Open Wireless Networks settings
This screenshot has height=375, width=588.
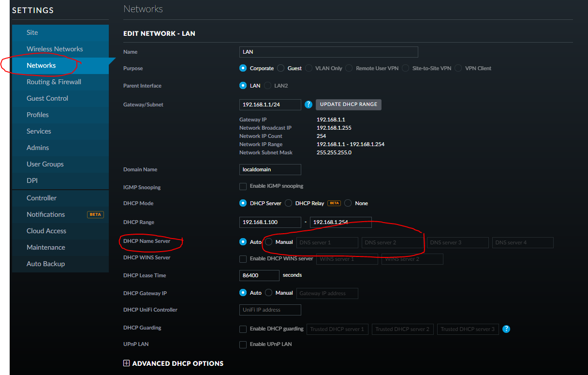coord(55,49)
